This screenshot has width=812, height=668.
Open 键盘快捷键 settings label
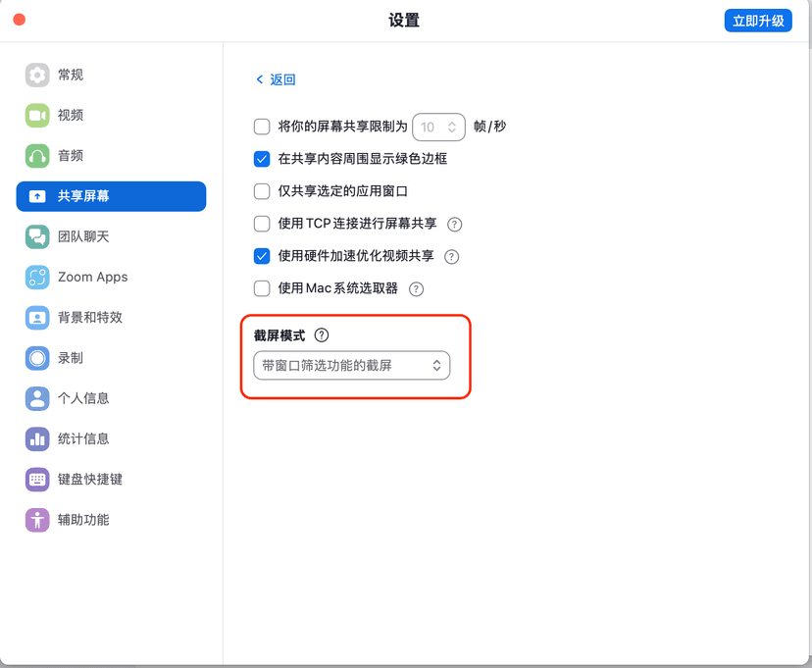pos(90,479)
